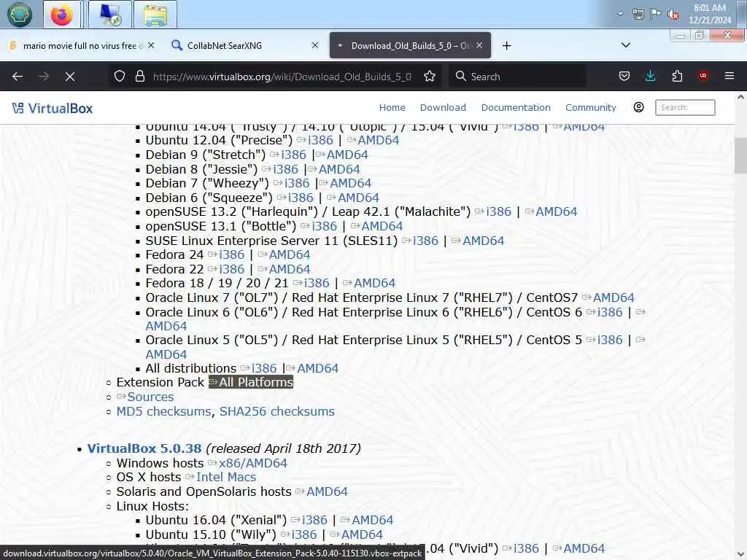Download Ubuntu 16.04 Xenial i386
Image resolution: width=747 pixels, height=560 pixels.
[314, 520]
